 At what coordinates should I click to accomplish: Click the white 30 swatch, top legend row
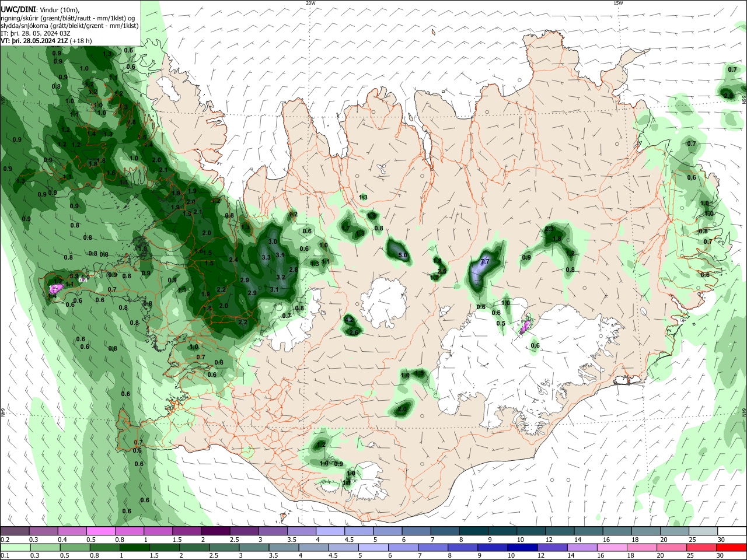(x=732, y=531)
